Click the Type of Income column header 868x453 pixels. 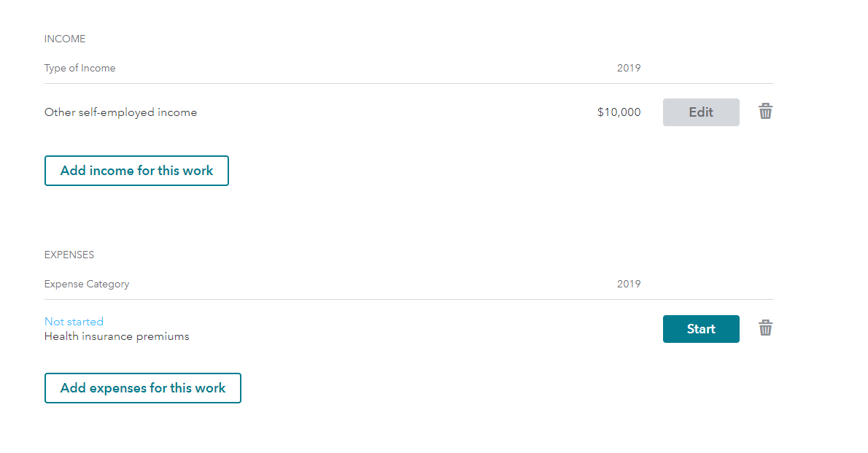point(80,68)
